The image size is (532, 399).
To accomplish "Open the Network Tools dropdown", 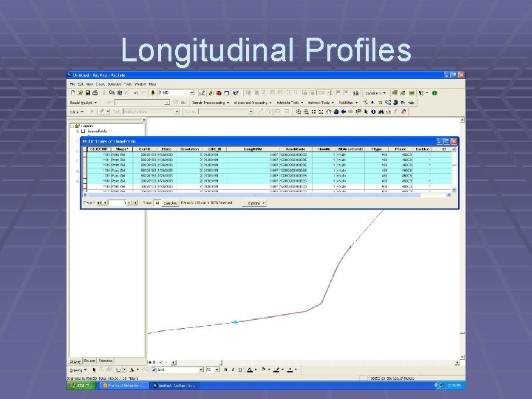I will pos(321,103).
